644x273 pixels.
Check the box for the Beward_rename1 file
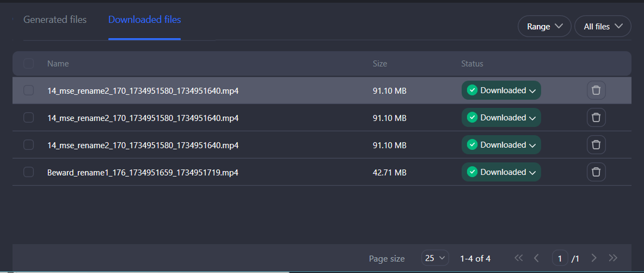click(x=29, y=172)
